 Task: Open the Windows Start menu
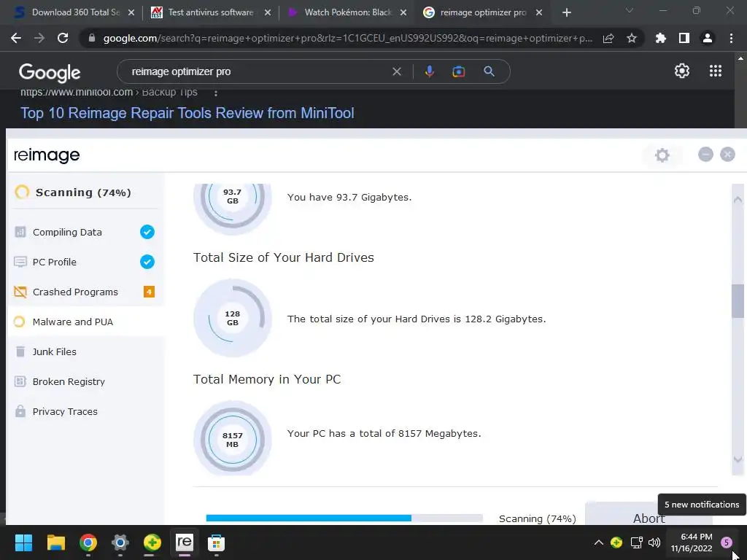click(23, 542)
